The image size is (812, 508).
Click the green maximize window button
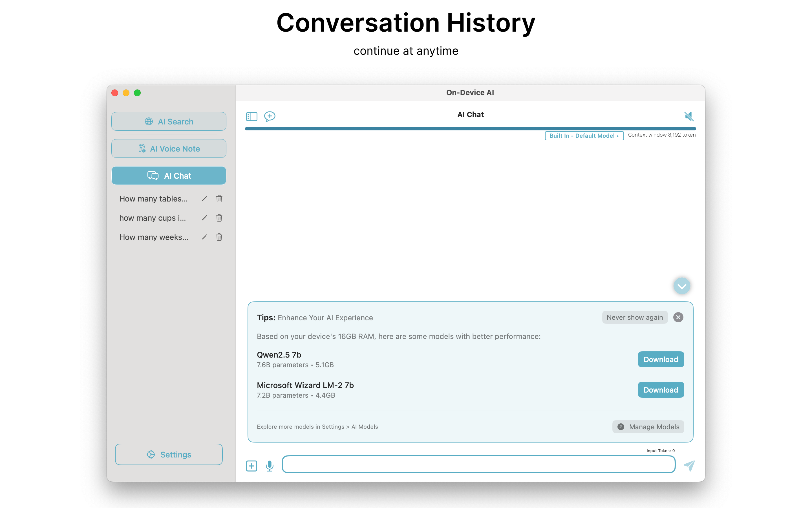pos(137,93)
